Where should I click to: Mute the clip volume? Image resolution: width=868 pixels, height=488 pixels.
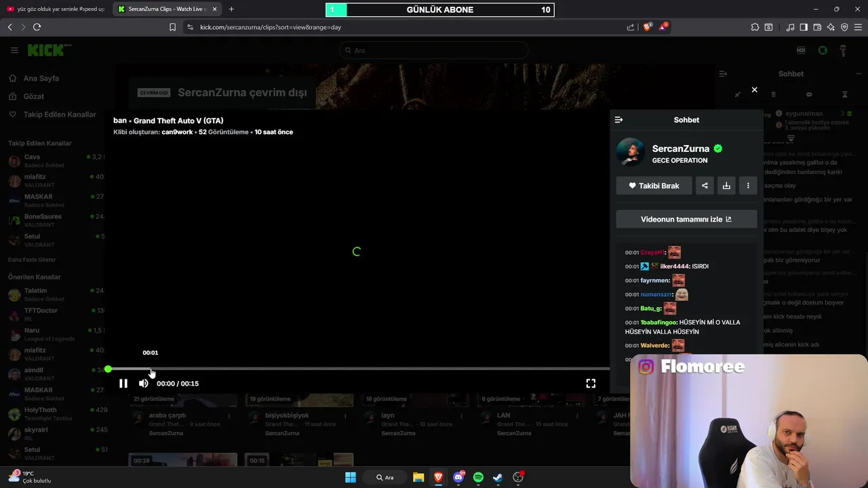point(143,384)
